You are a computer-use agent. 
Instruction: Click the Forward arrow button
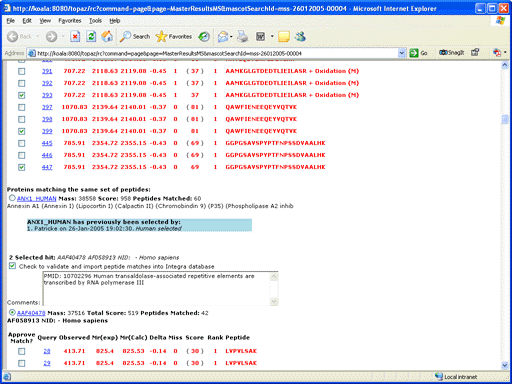[51, 36]
